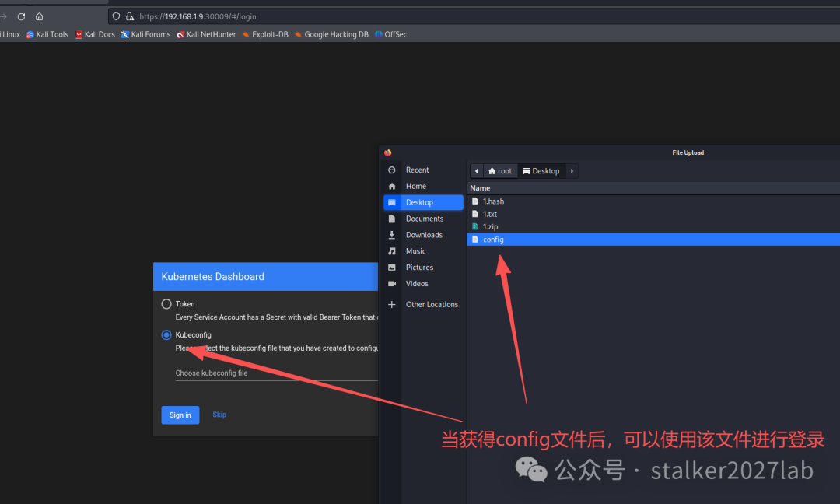This screenshot has width=840, height=504.
Task: Click the browser address bar URL
Action: (x=198, y=16)
